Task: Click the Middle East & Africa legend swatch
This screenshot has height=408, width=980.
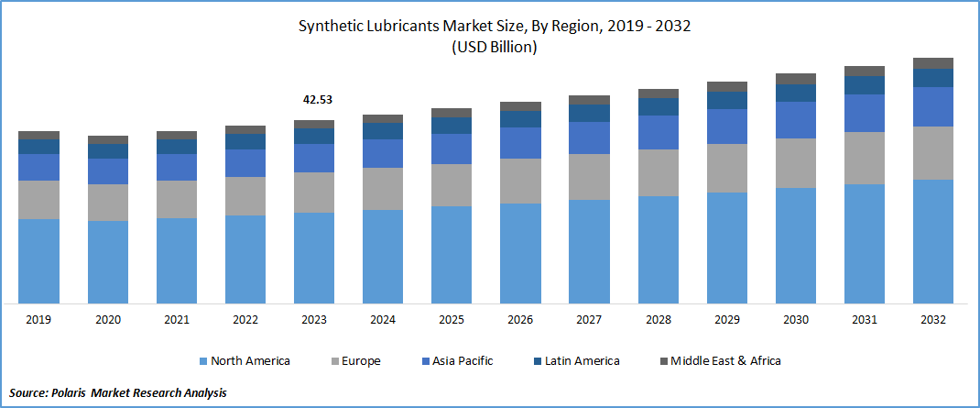Action: coord(663,361)
